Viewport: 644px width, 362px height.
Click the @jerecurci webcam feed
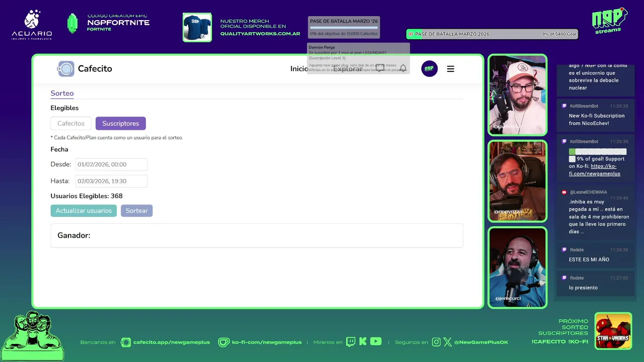[517, 267]
